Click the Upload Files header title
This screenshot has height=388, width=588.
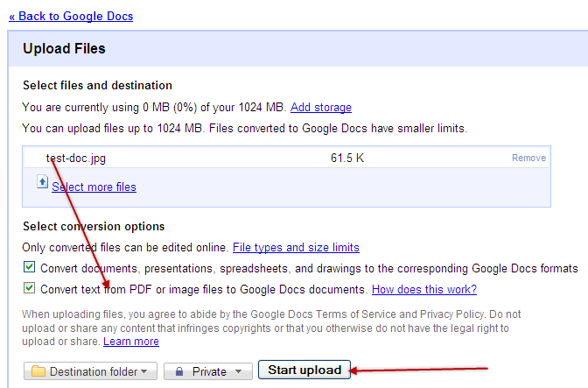64,49
